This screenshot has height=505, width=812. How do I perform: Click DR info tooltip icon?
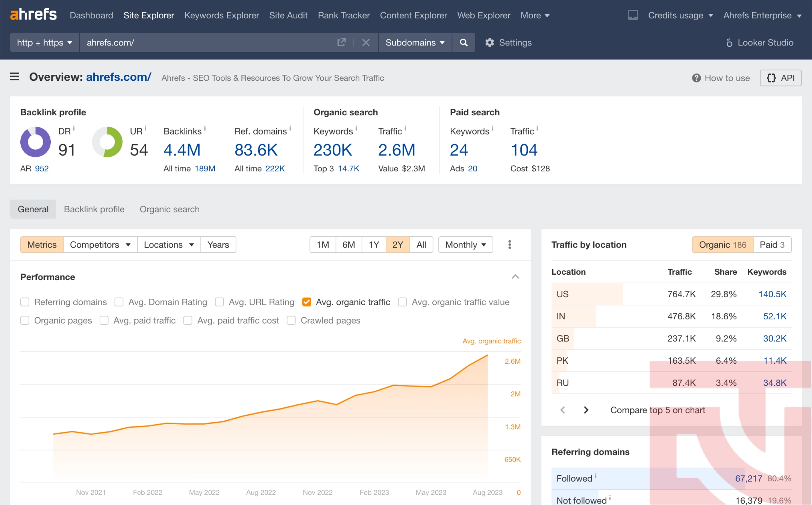click(x=74, y=129)
